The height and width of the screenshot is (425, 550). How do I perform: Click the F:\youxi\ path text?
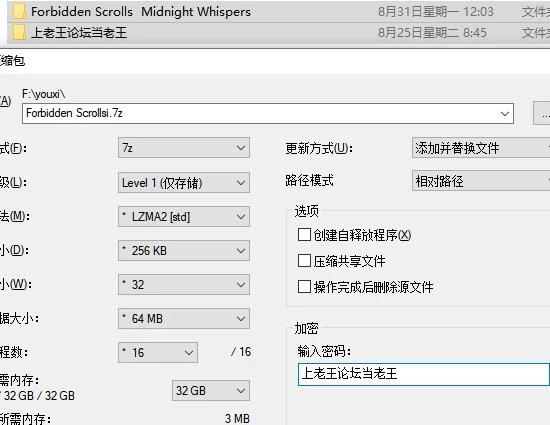(x=43, y=94)
